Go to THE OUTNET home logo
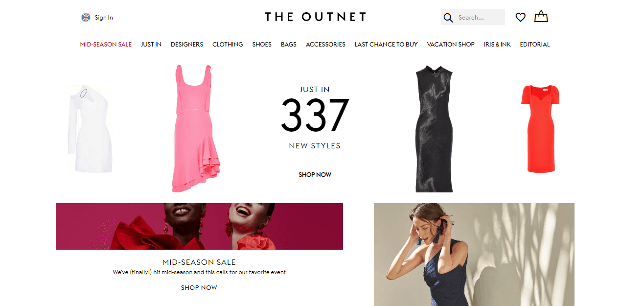 [315, 17]
